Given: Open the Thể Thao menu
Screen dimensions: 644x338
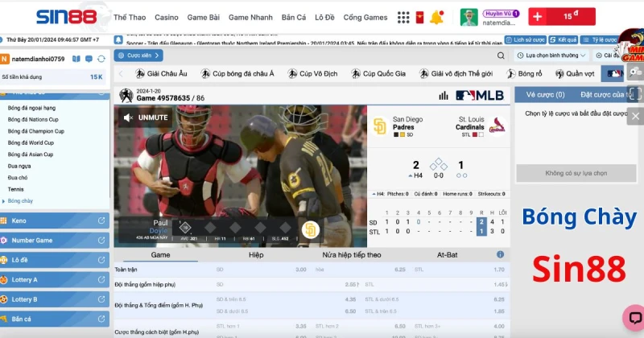Looking at the screenshot, I should point(130,17).
